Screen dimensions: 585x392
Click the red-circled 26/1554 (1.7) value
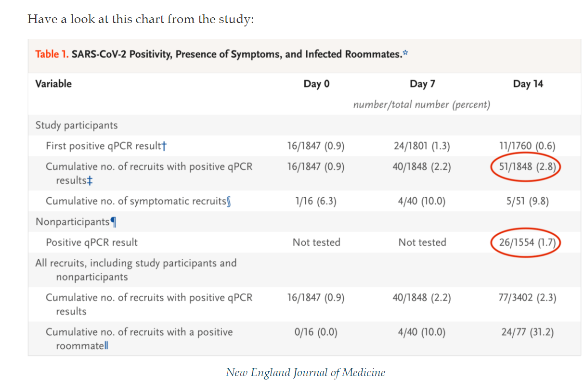tap(526, 242)
